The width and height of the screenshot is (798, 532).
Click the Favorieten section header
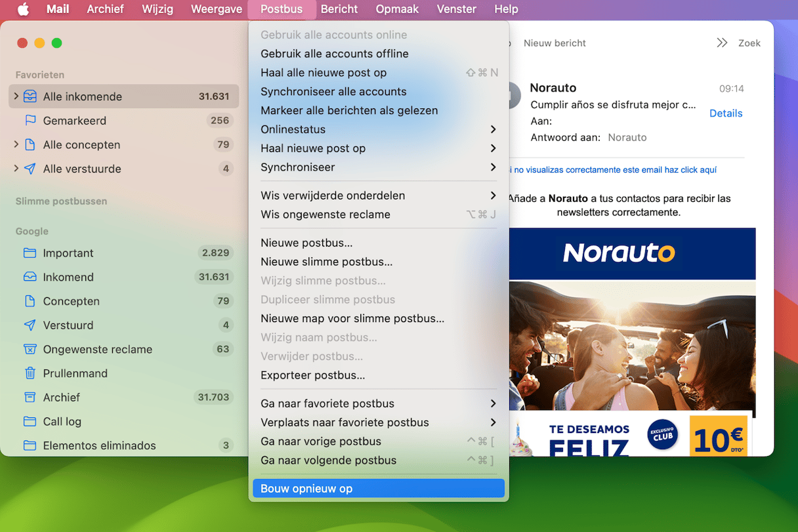point(40,75)
